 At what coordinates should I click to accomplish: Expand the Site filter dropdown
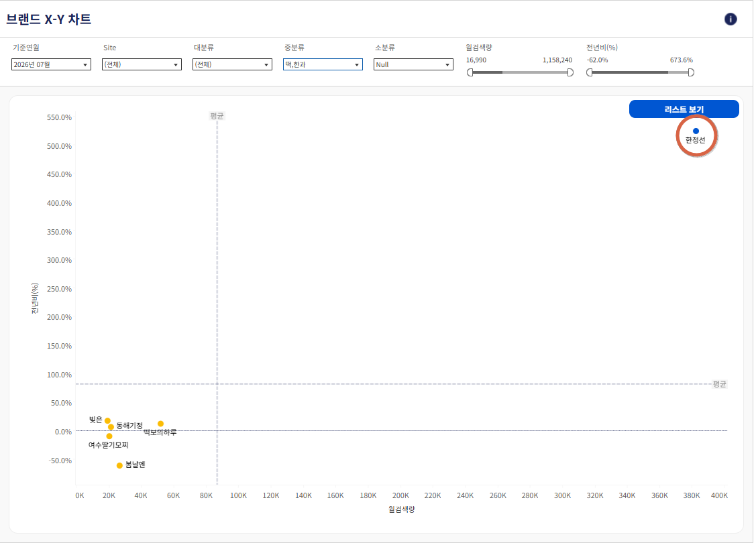coord(142,64)
